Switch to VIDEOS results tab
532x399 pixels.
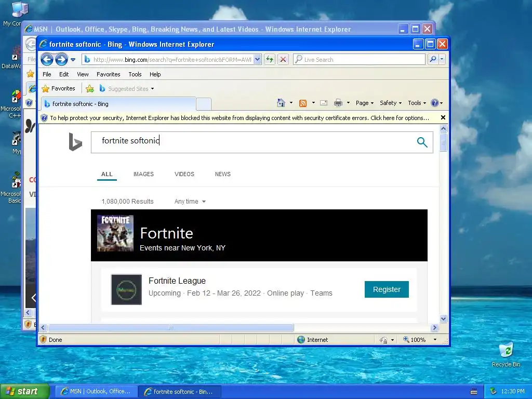coord(184,174)
